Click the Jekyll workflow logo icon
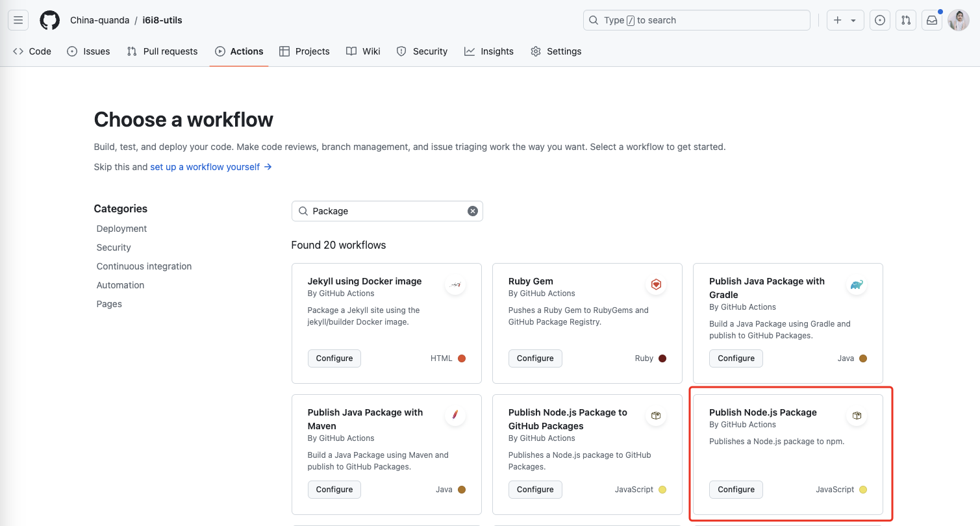 455,284
